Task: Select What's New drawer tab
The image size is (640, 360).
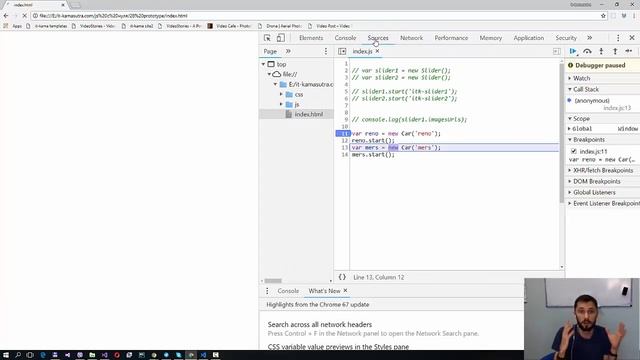Action: tap(324, 291)
